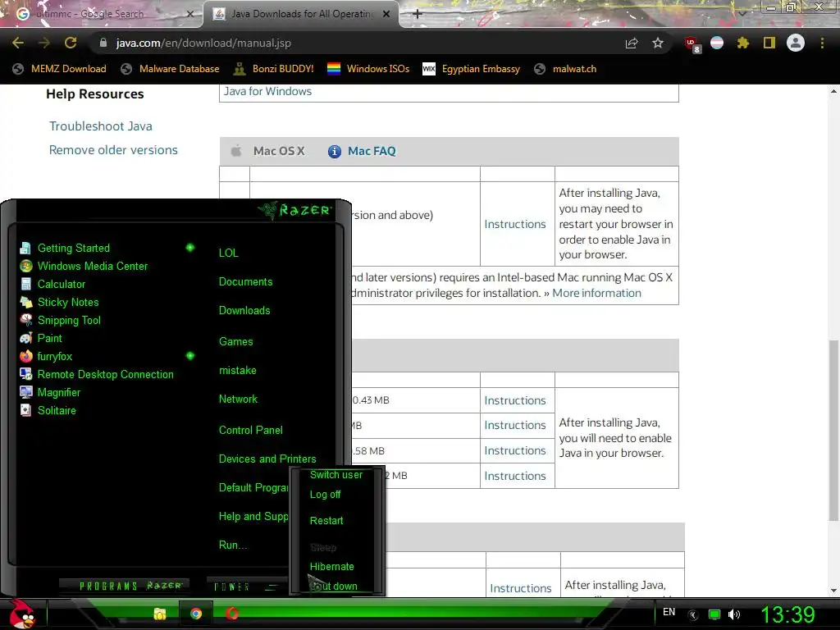Choose Switch user in the power menu
The height and width of the screenshot is (630, 840).
click(x=336, y=475)
